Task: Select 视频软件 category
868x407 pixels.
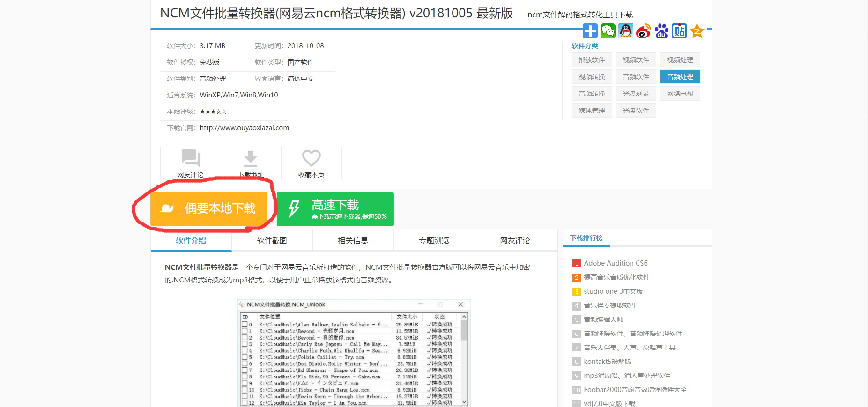Action: 636,60
